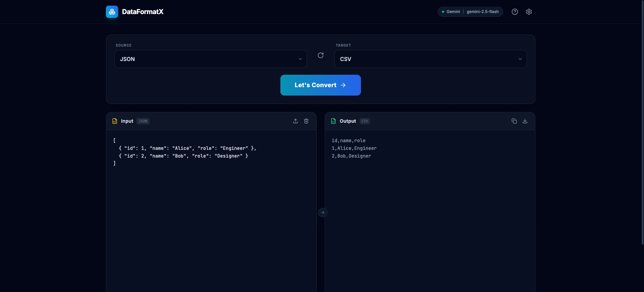
Task: Click the DataFormatX logo icon
Action: (112, 12)
